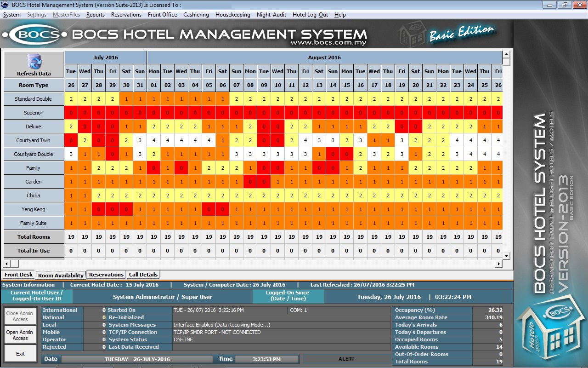Click the ALERT indicator box
The height and width of the screenshot is (368, 588).
346,359
